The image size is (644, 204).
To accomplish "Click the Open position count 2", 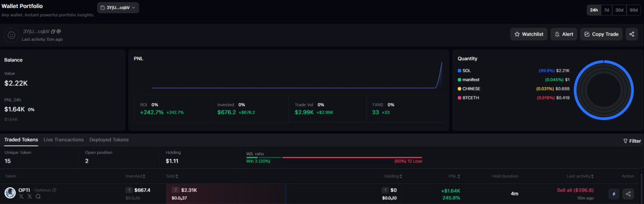I will [x=86, y=161].
